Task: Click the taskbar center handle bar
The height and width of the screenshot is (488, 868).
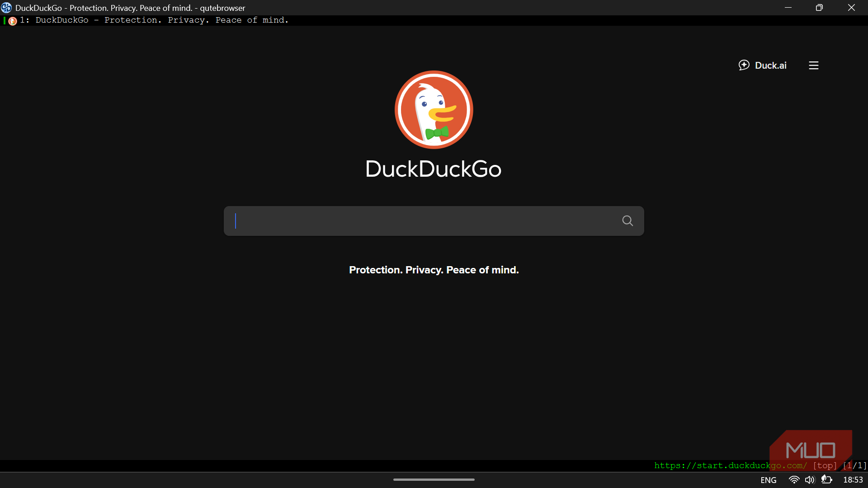Action: coord(434,479)
